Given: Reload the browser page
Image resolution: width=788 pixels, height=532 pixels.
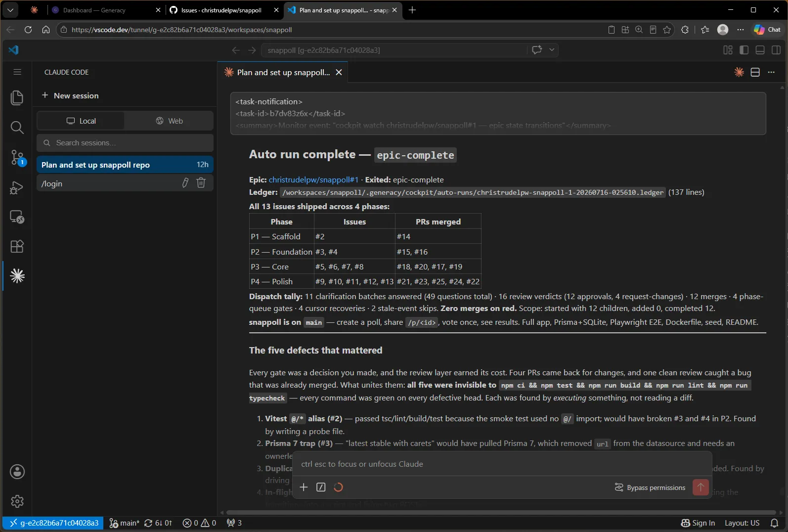Looking at the screenshot, I should coord(28,30).
